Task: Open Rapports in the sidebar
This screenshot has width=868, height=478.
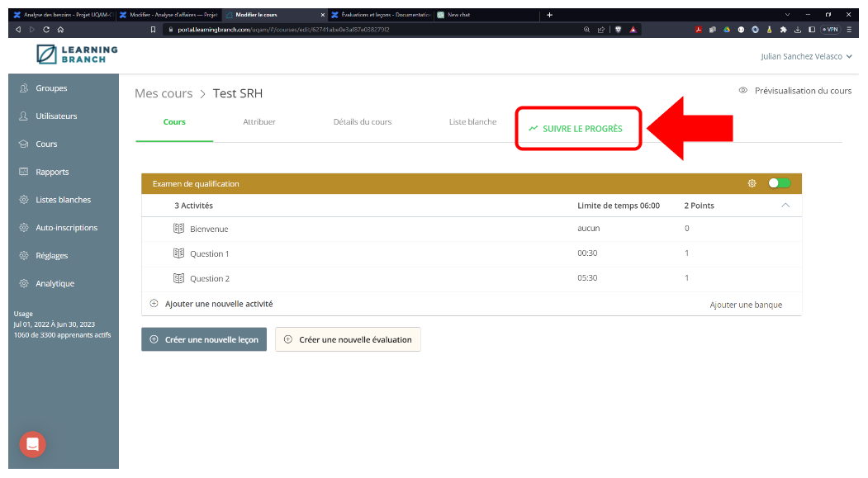Action: click(x=52, y=172)
